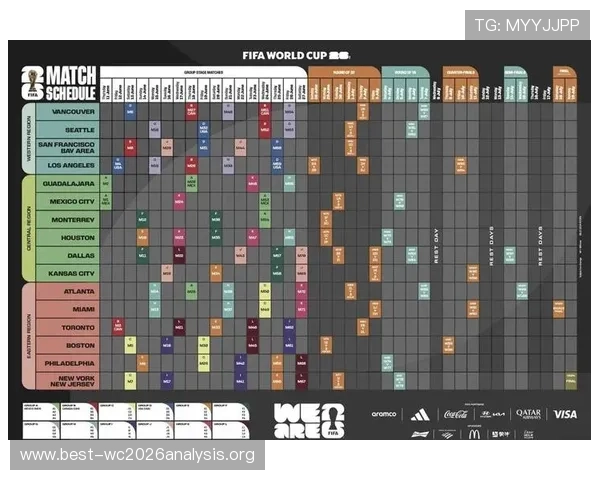
Task: Click the Houston row label
Action: pos(68,238)
